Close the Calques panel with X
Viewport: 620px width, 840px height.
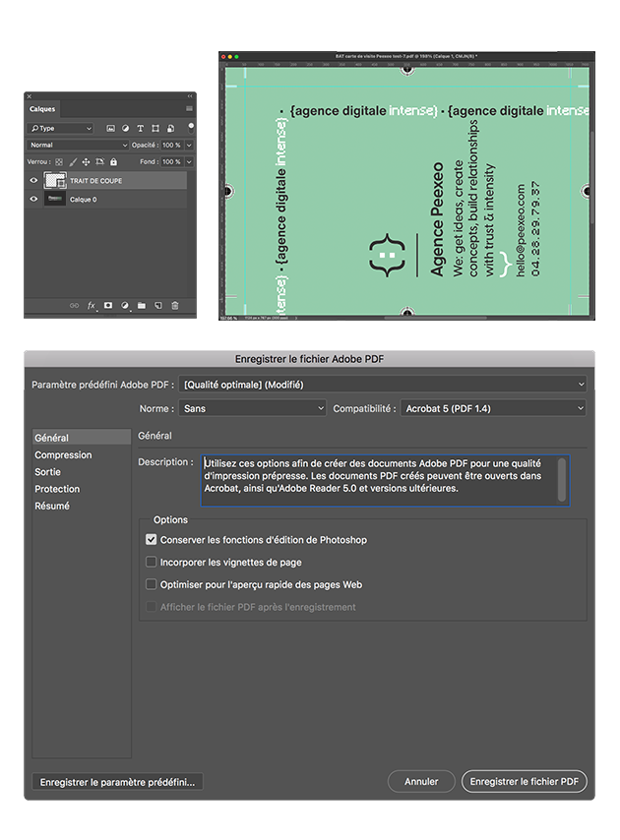[30, 96]
